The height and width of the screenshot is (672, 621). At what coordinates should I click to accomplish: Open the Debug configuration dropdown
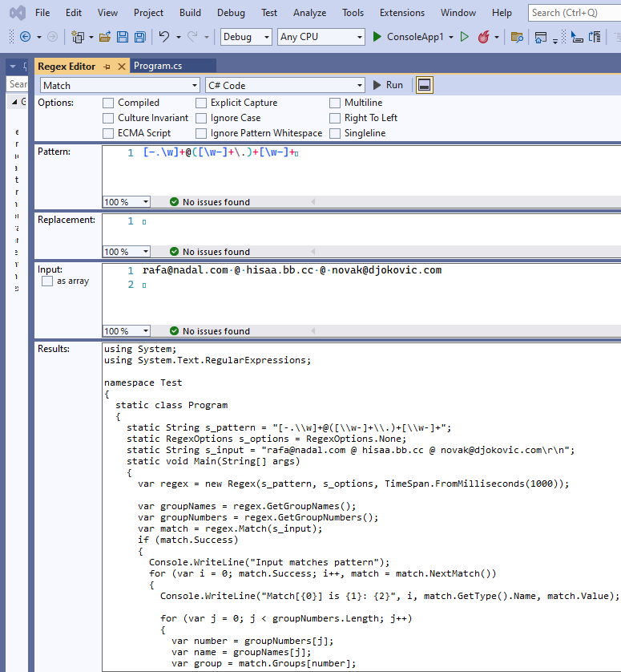click(246, 37)
